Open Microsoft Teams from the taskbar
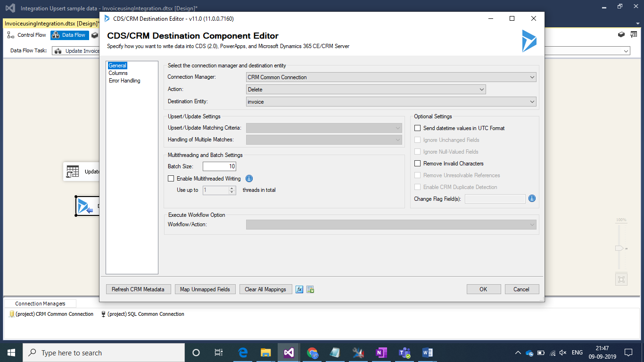This screenshot has width=644, height=362. coord(405,353)
